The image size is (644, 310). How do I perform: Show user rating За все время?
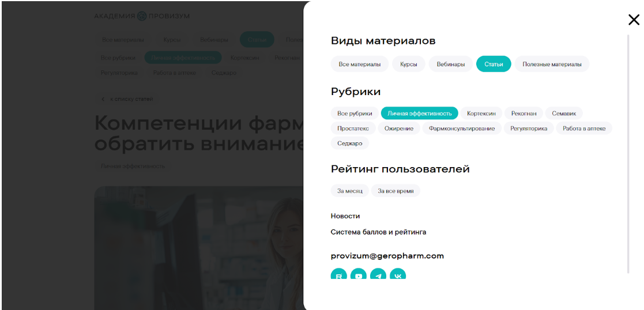click(x=396, y=191)
